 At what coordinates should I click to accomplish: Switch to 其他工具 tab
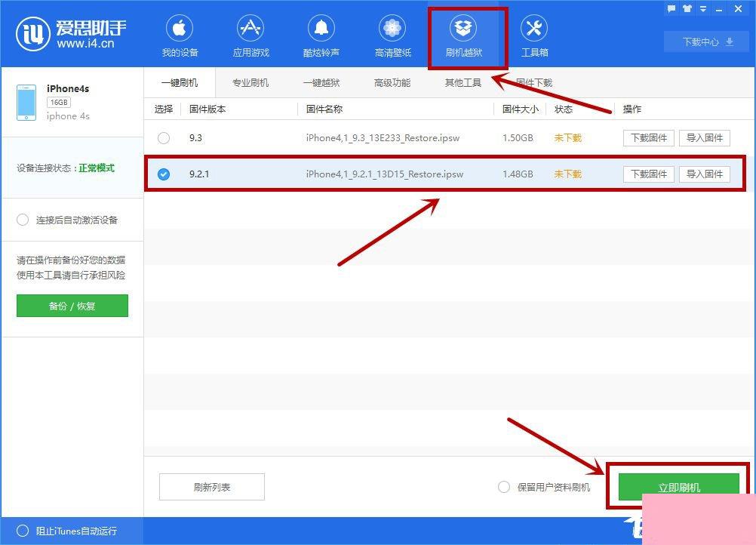[x=463, y=82]
